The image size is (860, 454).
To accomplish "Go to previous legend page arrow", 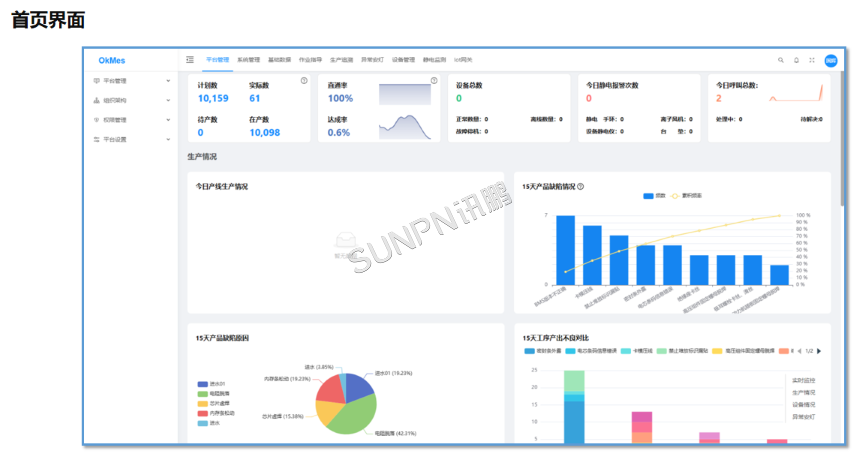I will click(799, 351).
